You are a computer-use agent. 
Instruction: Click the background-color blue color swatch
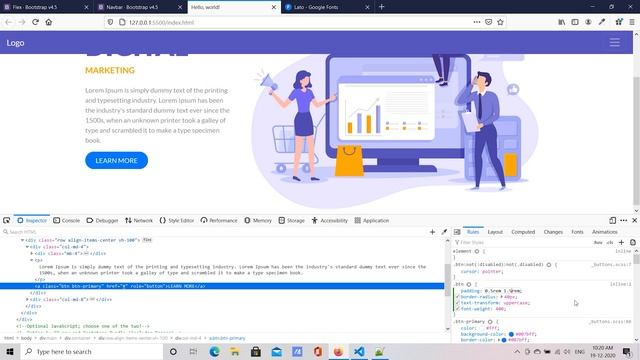coord(511,334)
